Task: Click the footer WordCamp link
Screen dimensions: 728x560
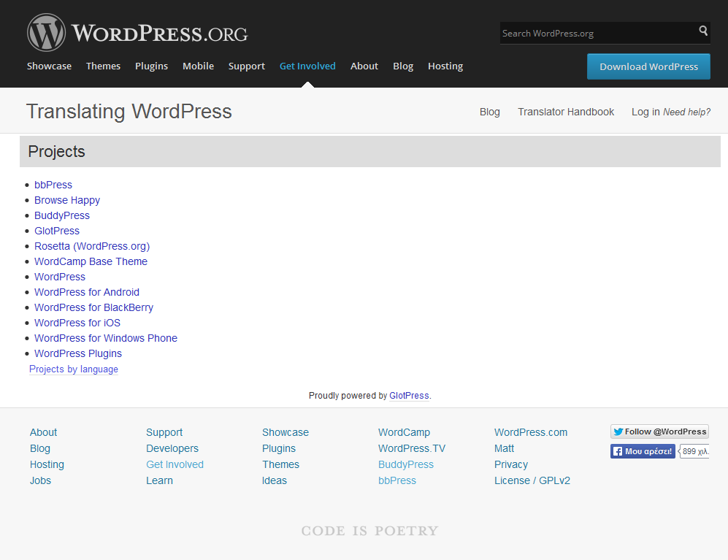Action: point(405,432)
